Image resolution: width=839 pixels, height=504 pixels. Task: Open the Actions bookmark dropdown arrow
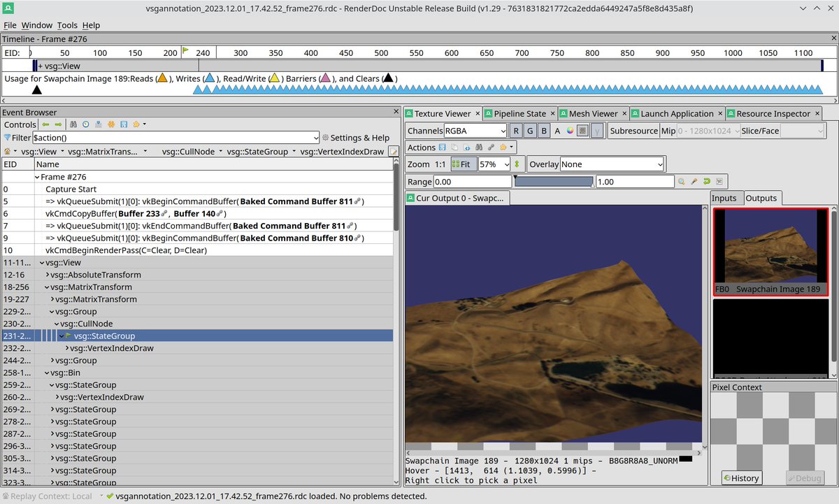pyautogui.click(x=511, y=147)
